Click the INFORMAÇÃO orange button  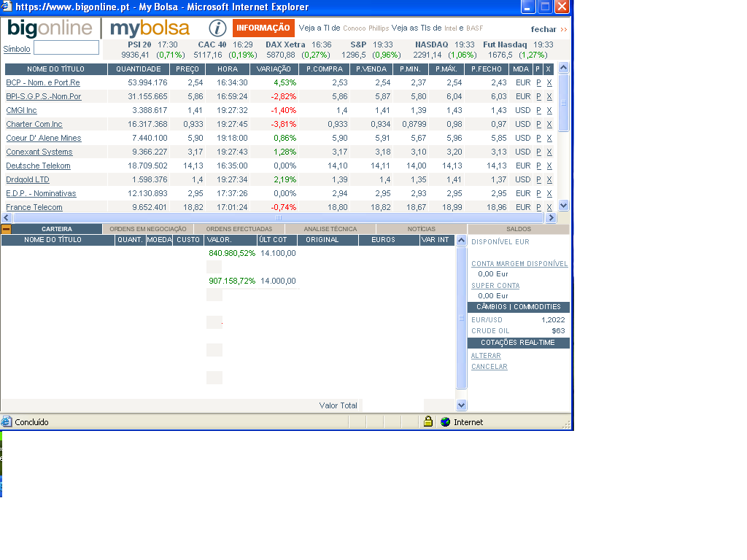tap(263, 28)
